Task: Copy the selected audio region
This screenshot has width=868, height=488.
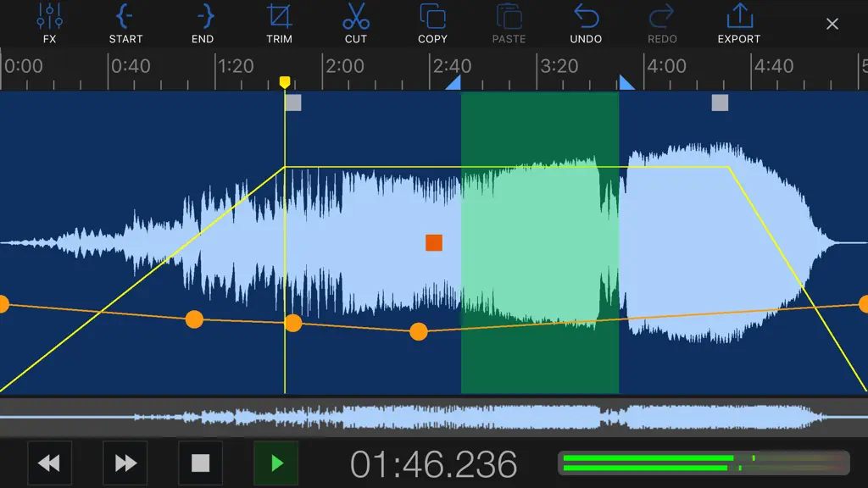Action: (x=432, y=24)
